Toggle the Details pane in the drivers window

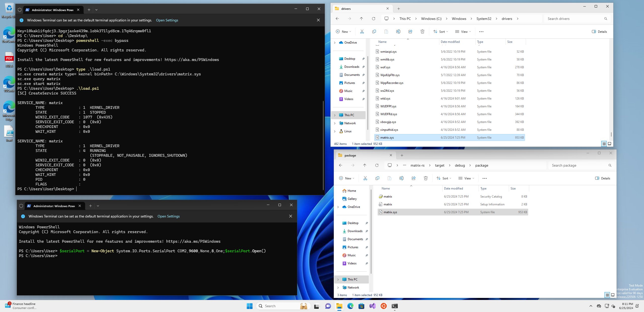(599, 32)
